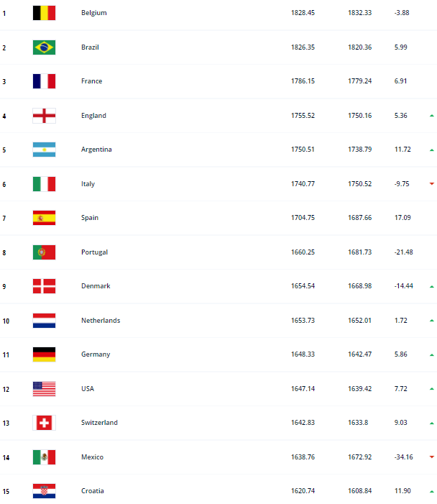Click the Belgium flag icon

[x=44, y=13]
